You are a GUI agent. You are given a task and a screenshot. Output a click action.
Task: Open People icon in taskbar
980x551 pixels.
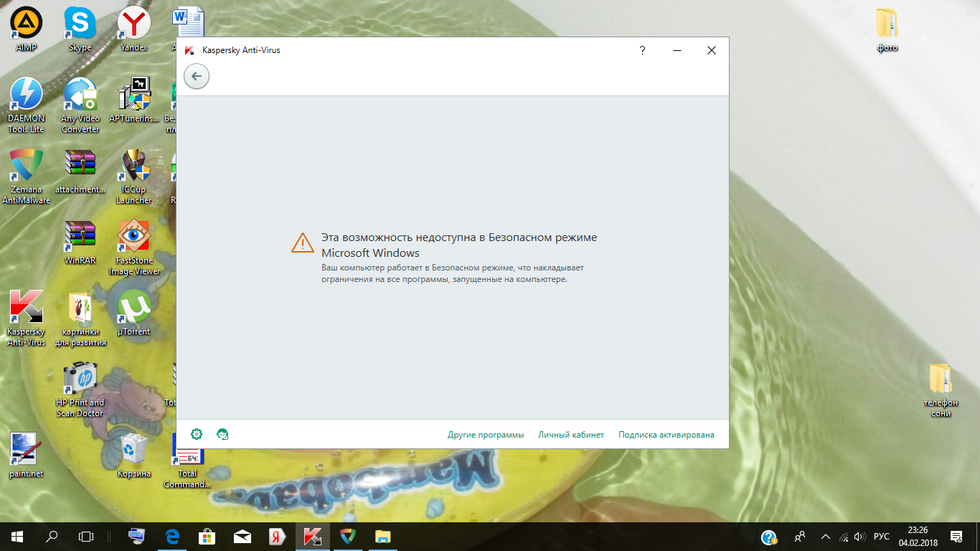(800, 537)
